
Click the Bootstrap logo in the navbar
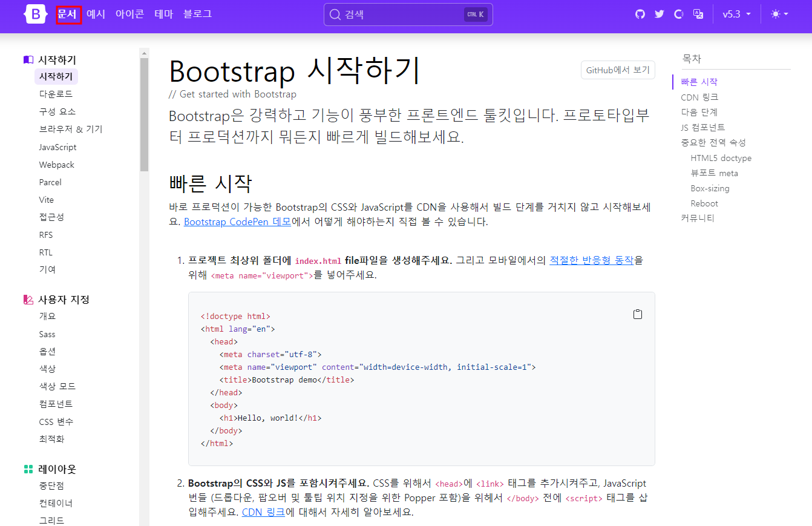pos(35,14)
